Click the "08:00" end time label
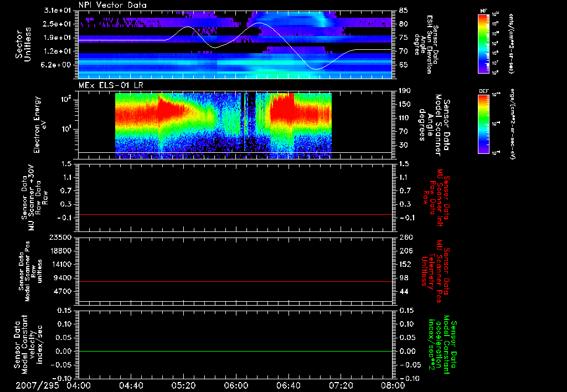This screenshot has width=567, height=392. click(393, 385)
